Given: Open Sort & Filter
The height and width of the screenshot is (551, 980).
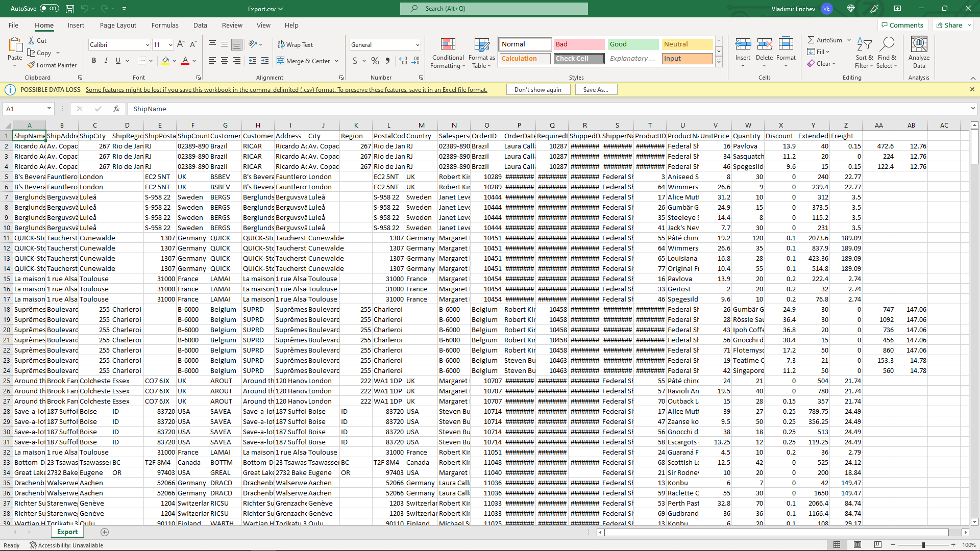Looking at the screenshot, I should point(864,53).
